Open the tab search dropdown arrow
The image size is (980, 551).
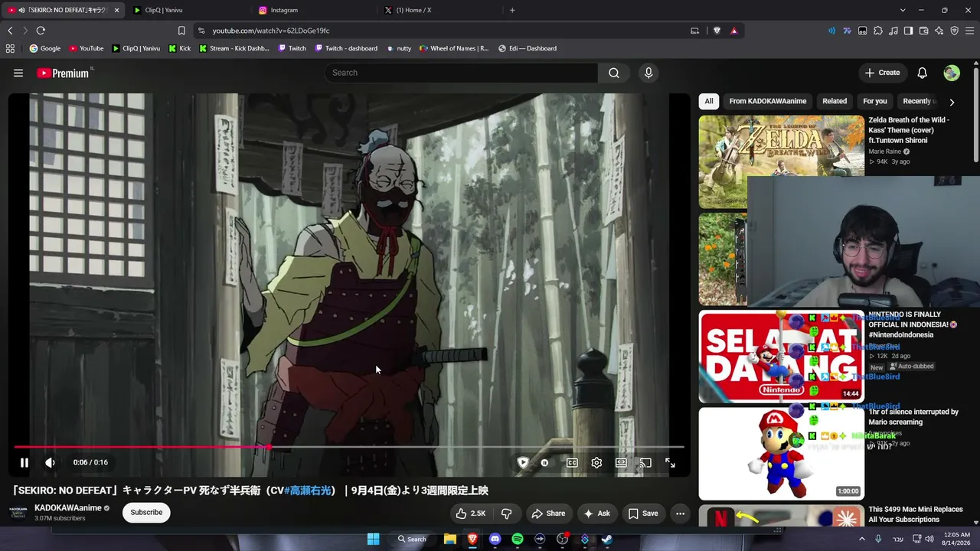[x=903, y=10]
